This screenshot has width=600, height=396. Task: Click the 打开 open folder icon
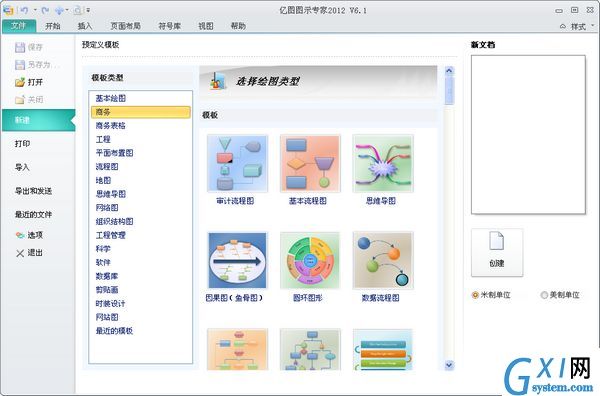(20, 82)
